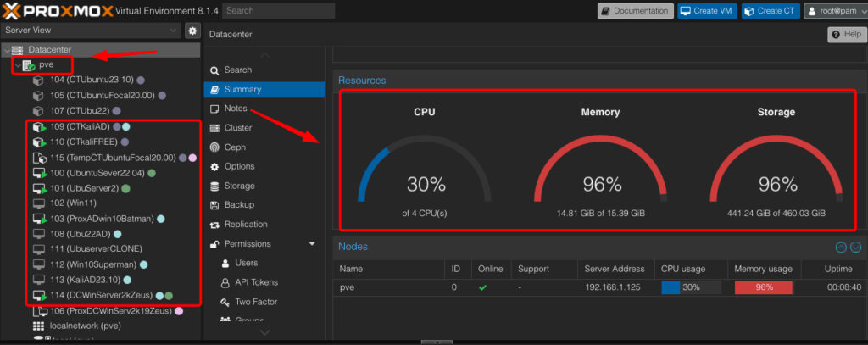868x345 pixels.
Task: Select the Summary menu item
Action: [242, 89]
